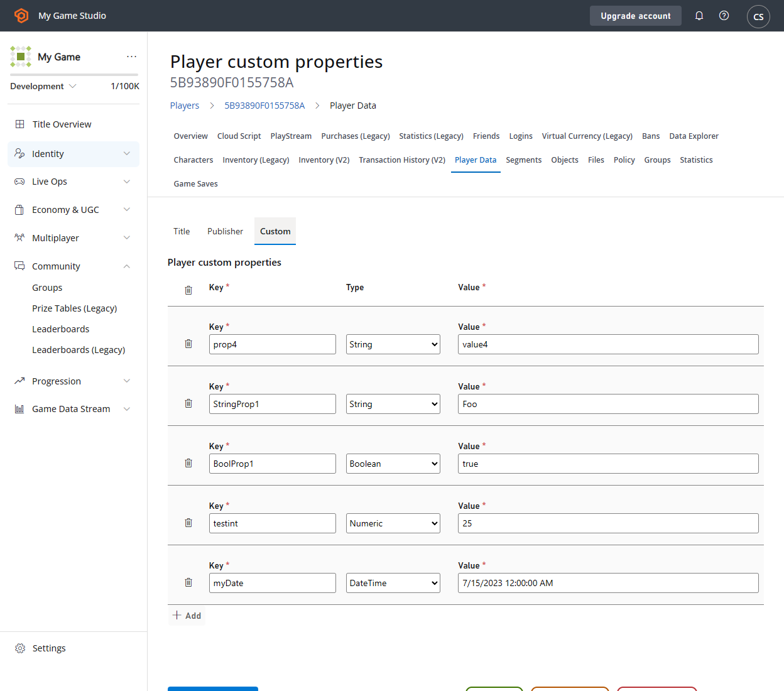This screenshot has height=691, width=784.
Task: Open the 5B93890F0155758A breadcrumb link
Action: [x=264, y=106]
